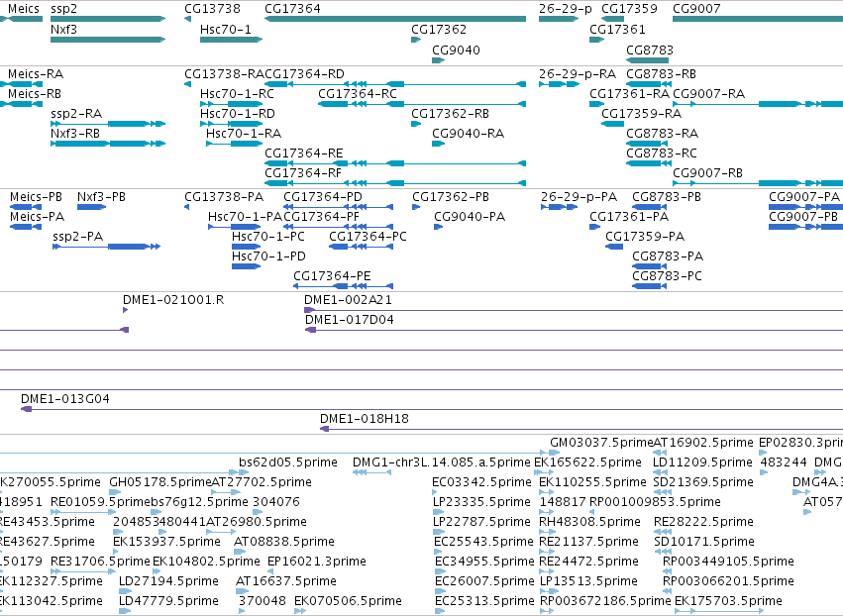Open the CG17364-PC protein label
843x616 pixels.
(x=368, y=237)
